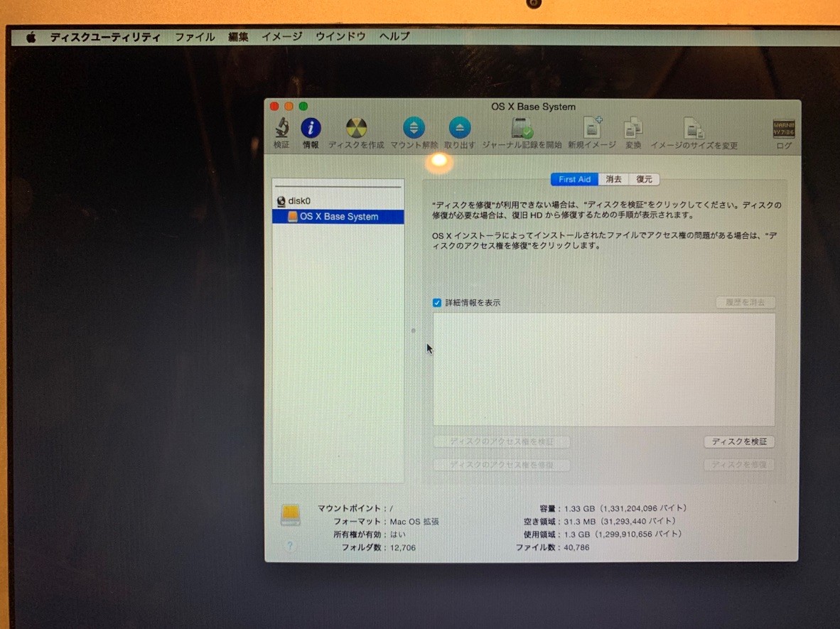840x629 pixels.
Task: Open the 情報 (Info) toolbar icon
Action: [311, 129]
